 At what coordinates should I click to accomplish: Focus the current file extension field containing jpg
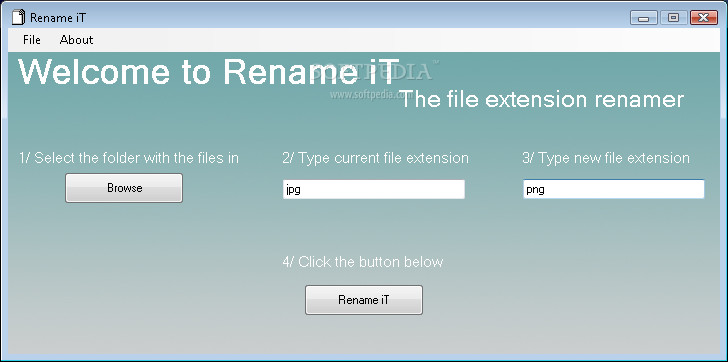coord(374,189)
